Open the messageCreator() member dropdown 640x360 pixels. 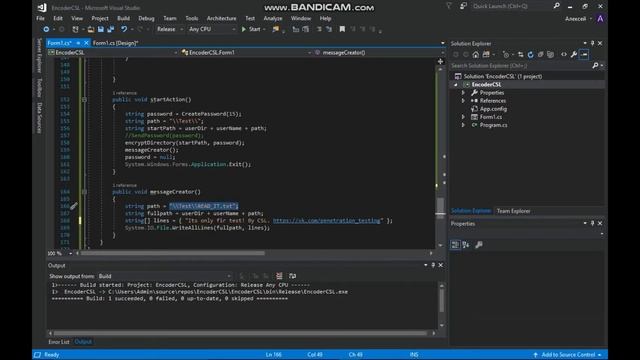[x=379, y=52]
